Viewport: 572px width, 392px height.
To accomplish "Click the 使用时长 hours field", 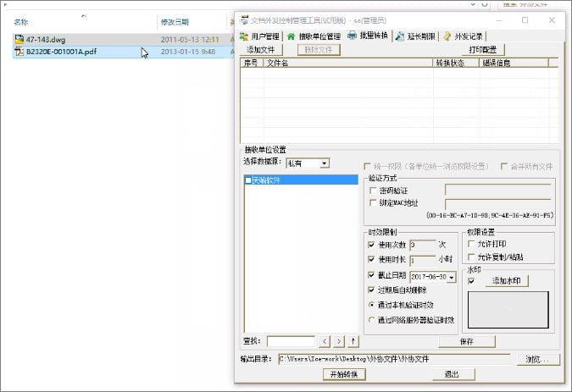I will tap(423, 260).
